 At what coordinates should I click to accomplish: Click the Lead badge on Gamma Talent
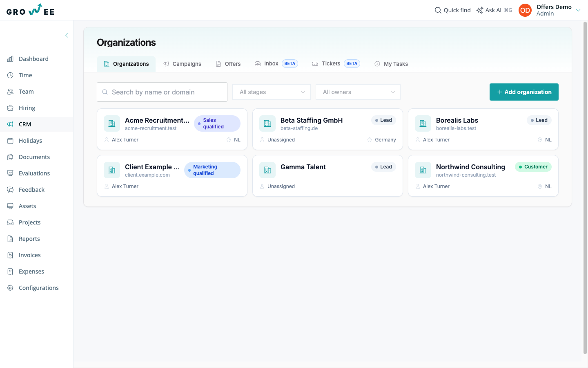click(383, 167)
